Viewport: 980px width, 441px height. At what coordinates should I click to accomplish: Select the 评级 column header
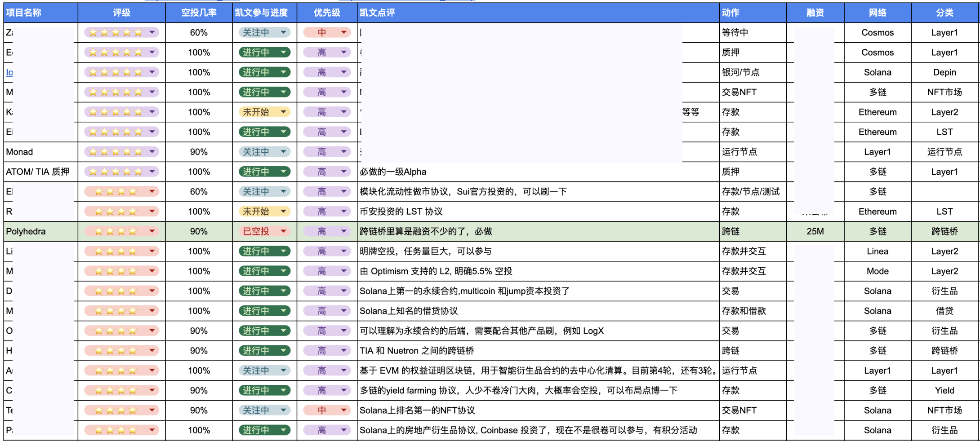coord(122,13)
